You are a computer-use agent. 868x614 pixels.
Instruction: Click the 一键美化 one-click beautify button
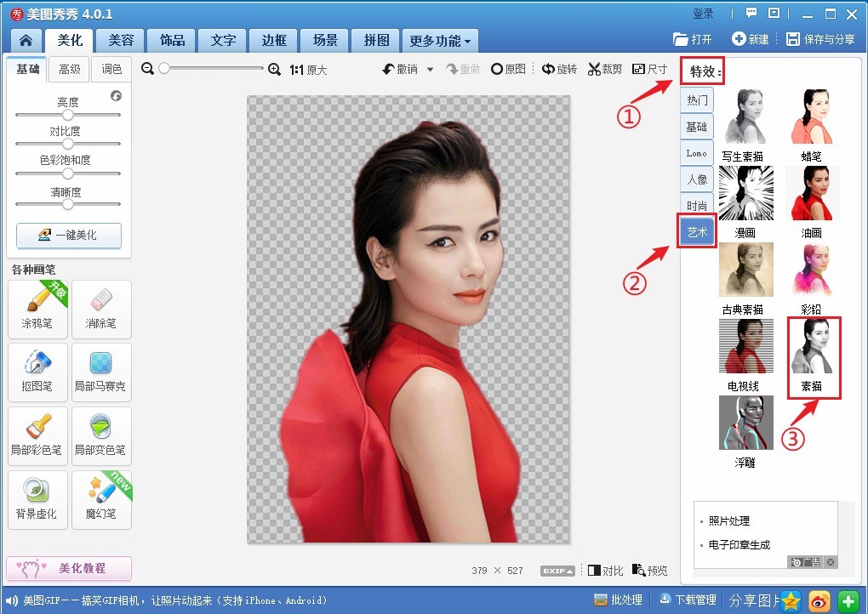[69, 236]
